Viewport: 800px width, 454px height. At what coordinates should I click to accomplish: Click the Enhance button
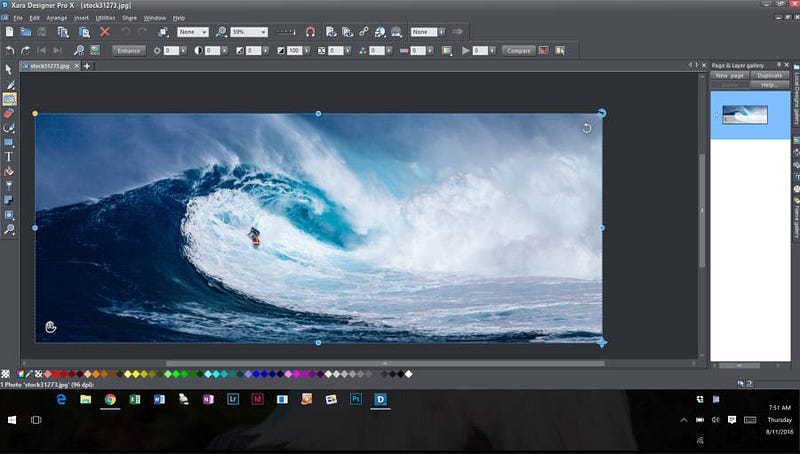tap(129, 51)
